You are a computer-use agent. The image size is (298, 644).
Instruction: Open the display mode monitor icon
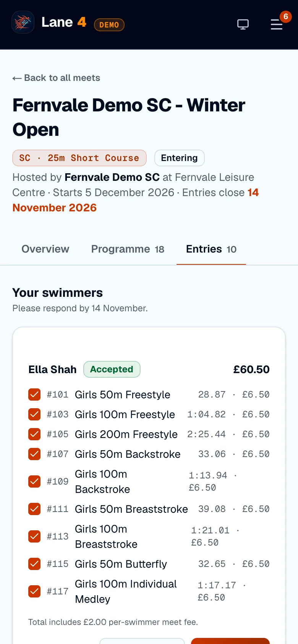[x=243, y=24]
